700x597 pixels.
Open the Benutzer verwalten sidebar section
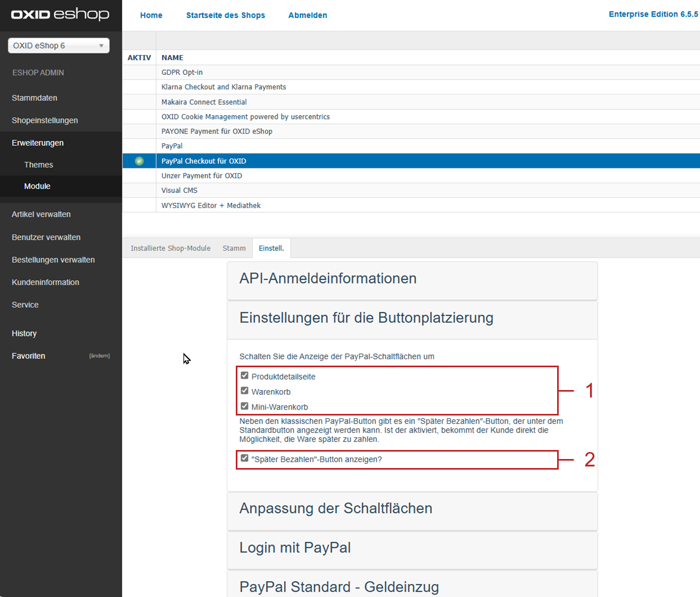coord(46,237)
